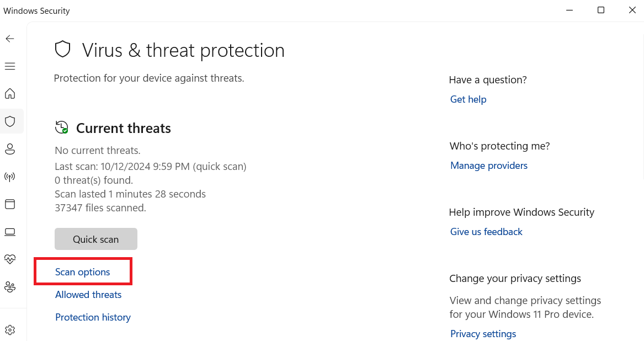
Task: Click the 'No current threats.' text
Action: (x=97, y=151)
